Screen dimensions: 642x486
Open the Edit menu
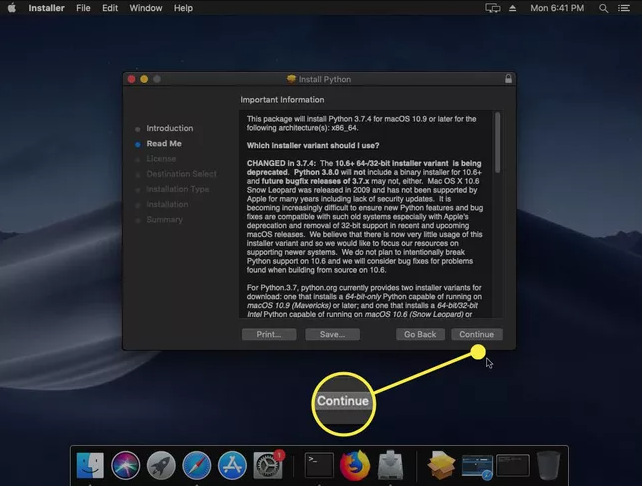point(110,8)
